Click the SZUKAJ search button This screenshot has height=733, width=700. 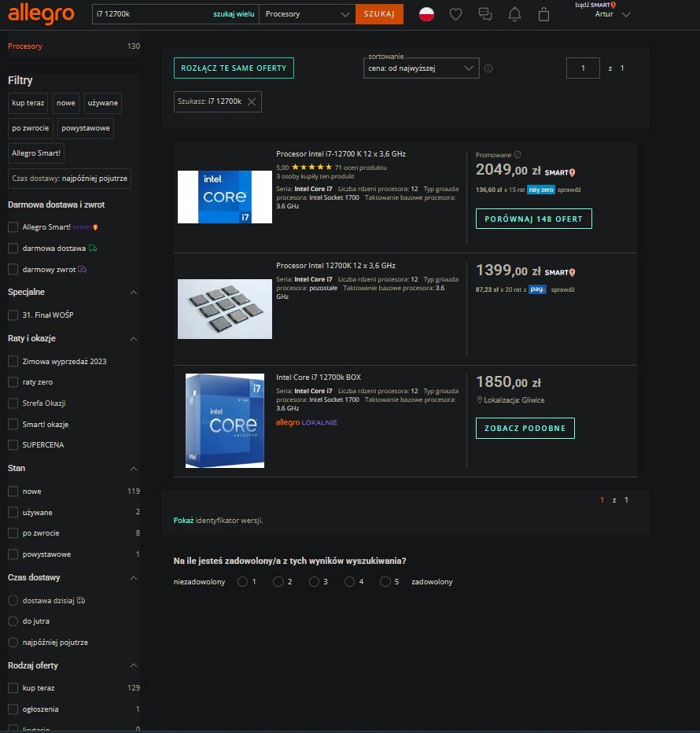(x=379, y=14)
